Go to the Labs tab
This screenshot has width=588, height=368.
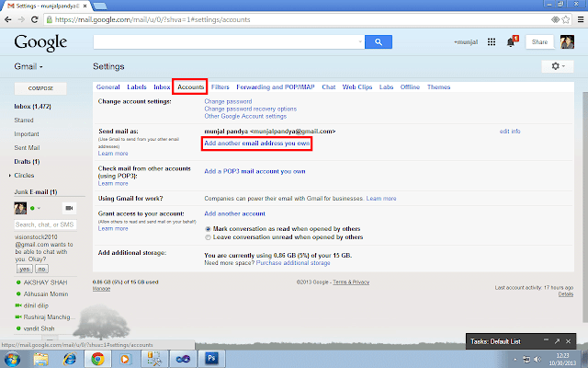coord(386,87)
